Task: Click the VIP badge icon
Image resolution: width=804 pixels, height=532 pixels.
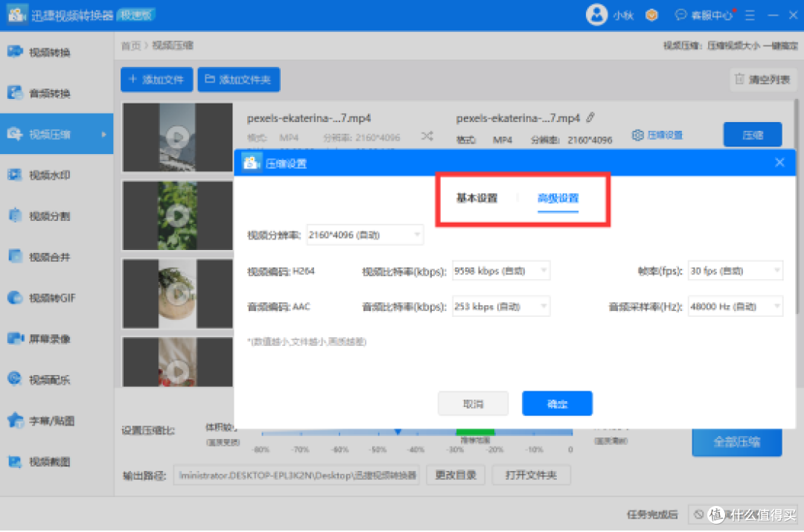Action: pos(651,15)
